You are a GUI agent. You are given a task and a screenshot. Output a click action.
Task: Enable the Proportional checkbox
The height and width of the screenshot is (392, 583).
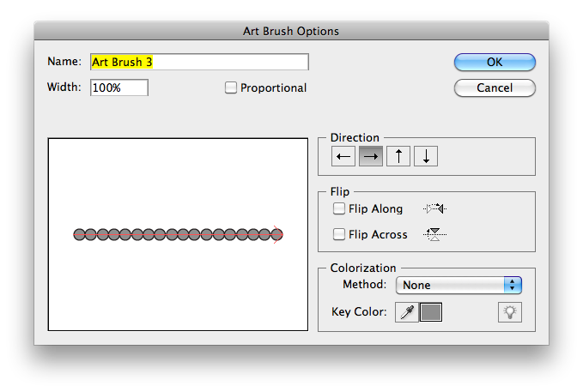tap(231, 87)
